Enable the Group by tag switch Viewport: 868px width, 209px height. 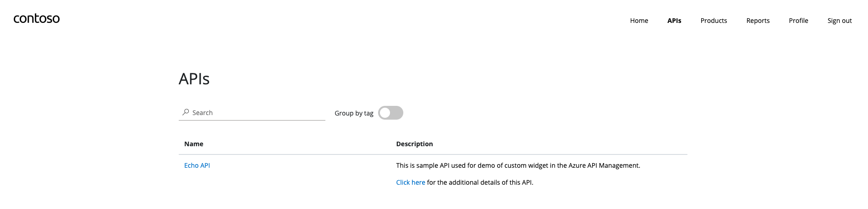390,113
